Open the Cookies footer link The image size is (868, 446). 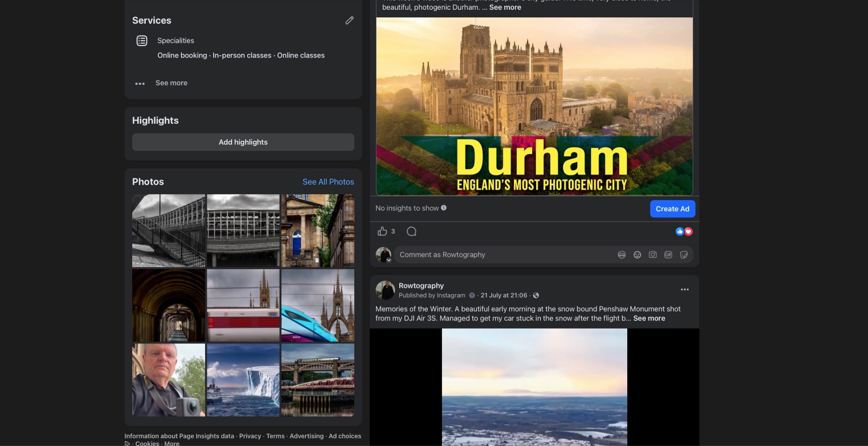pyautogui.click(x=147, y=443)
